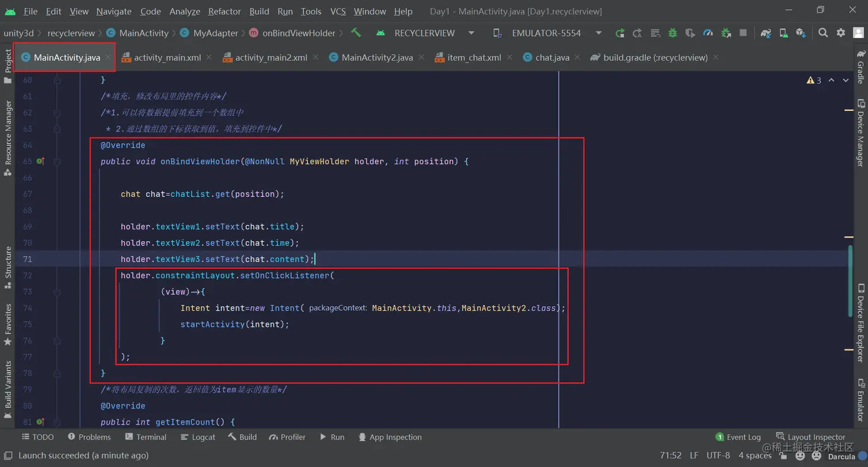
Task: Attach debugger to Android process
Action: point(726,33)
